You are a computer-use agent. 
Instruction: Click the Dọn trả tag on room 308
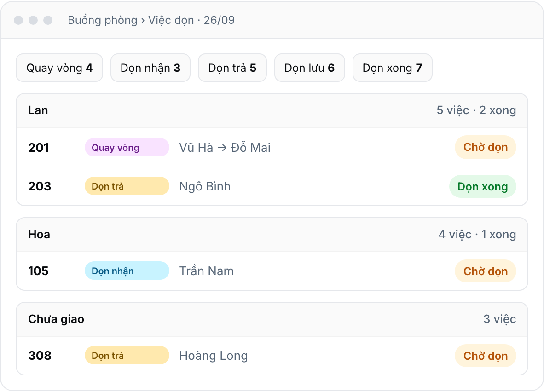coord(127,356)
